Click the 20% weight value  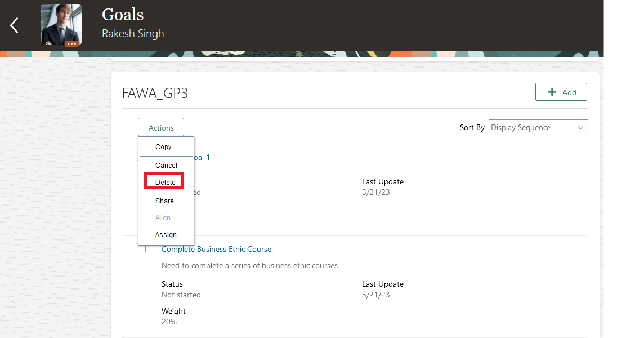coord(169,322)
